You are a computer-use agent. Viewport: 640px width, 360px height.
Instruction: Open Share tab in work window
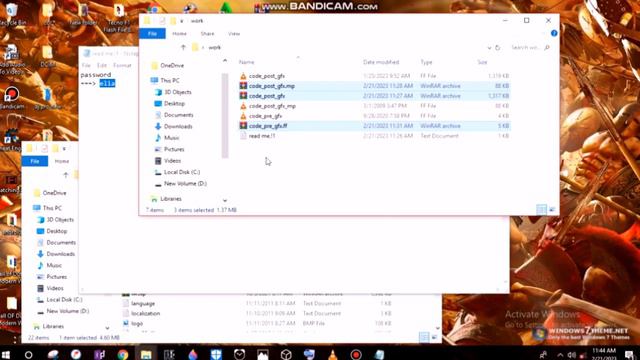coord(207,33)
